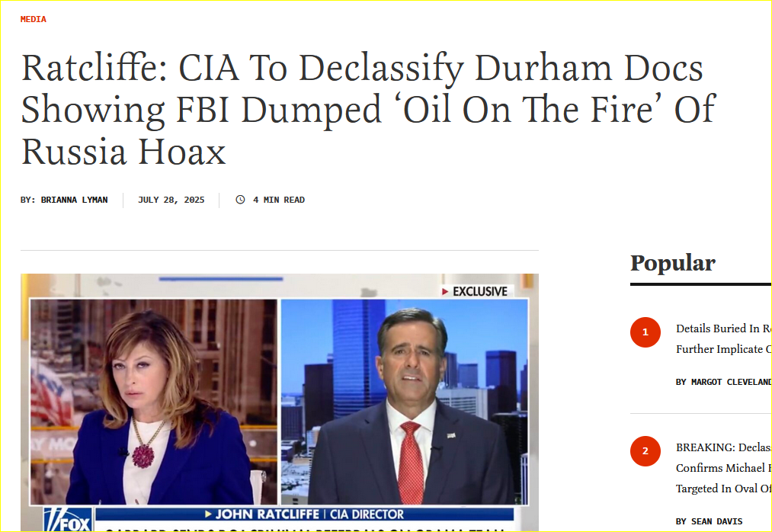
Task: Click the white arrow before JOHN RATCLIFFE
Action: pos(208,514)
